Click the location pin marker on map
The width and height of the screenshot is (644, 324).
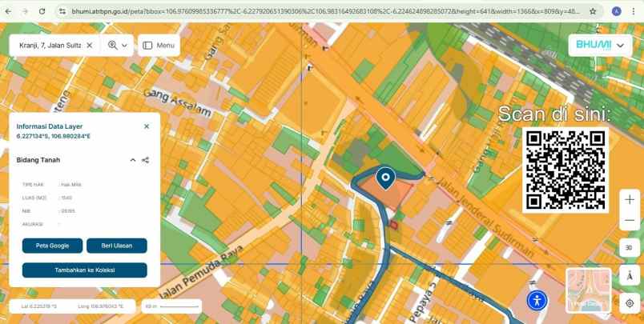[385, 178]
